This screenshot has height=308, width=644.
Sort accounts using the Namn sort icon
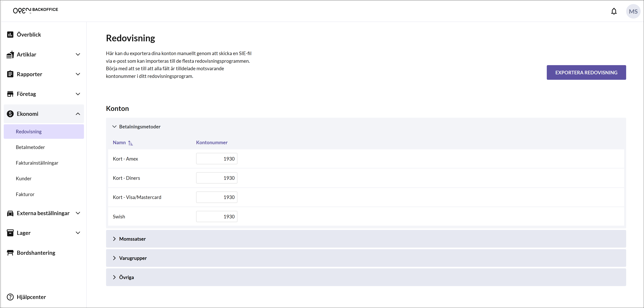coord(131,143)
